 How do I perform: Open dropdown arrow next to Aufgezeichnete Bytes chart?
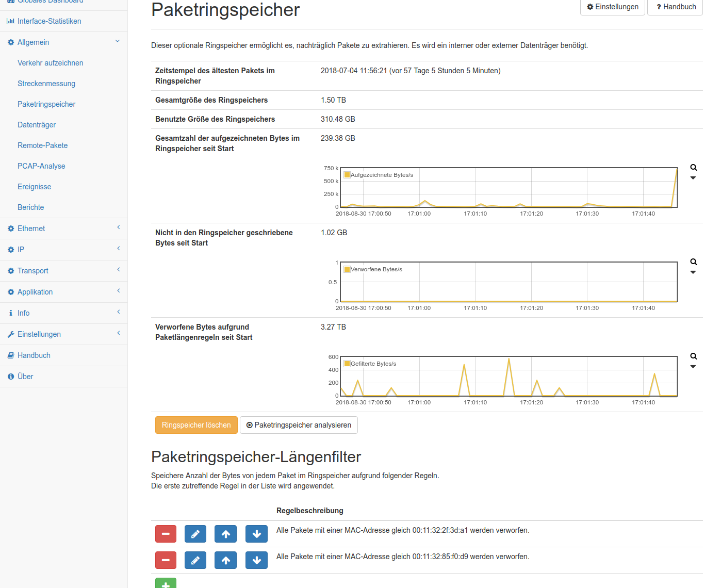[x=693, y=178]
